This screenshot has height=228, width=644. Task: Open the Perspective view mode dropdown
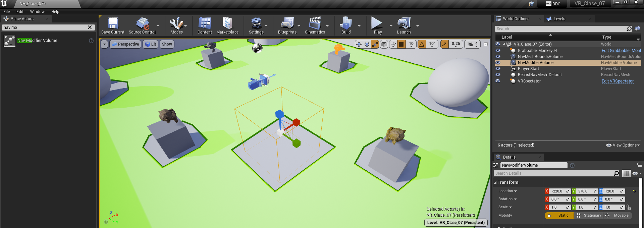125,44
